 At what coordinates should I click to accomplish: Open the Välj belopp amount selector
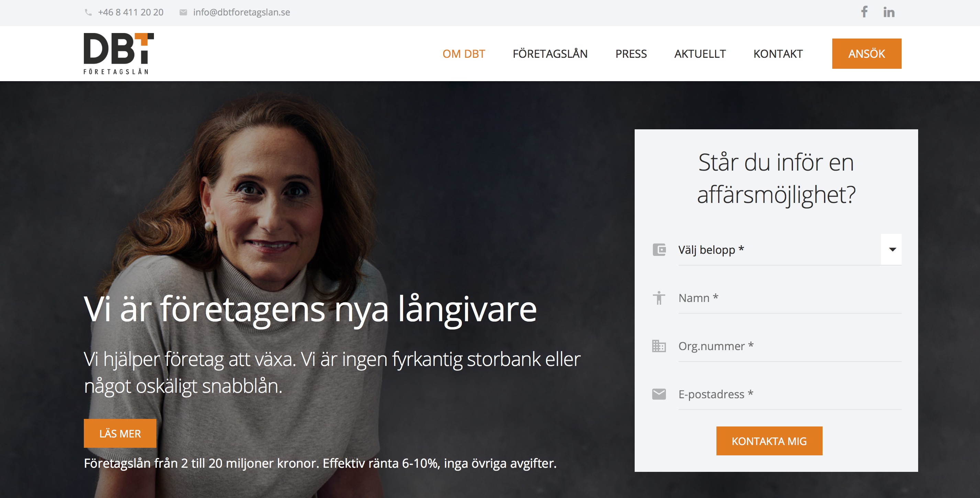pos(790,250)
